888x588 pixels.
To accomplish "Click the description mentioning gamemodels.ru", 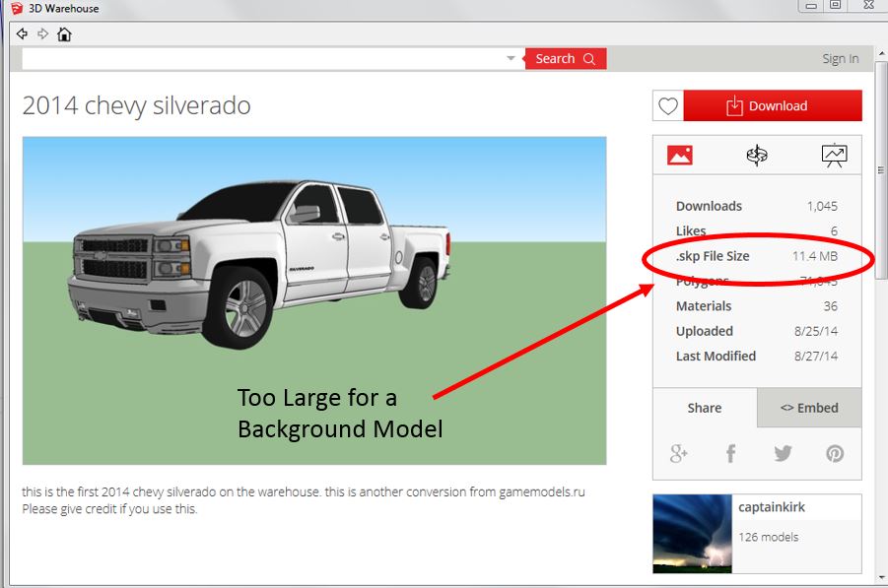I will click(x=304, y=491).
